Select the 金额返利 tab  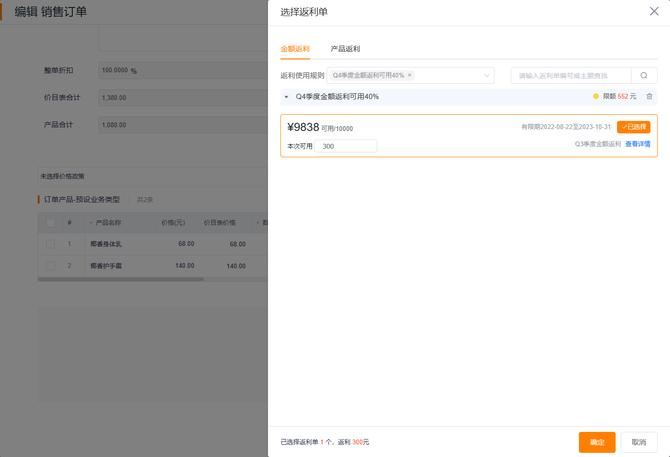(295, 48)
